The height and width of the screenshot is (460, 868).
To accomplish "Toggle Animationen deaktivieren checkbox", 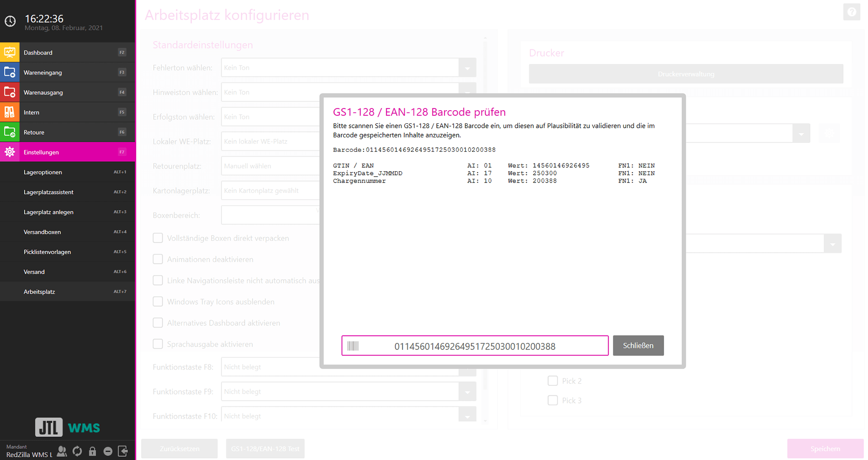I will (158, 259).
